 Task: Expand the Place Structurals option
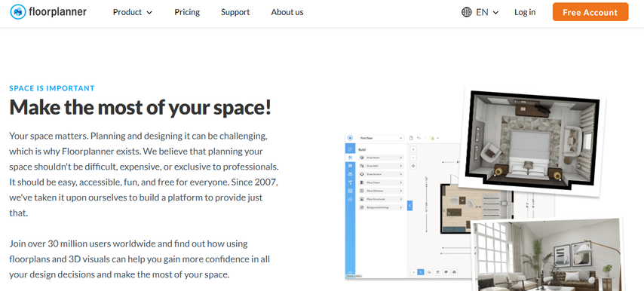pos(381,199)
